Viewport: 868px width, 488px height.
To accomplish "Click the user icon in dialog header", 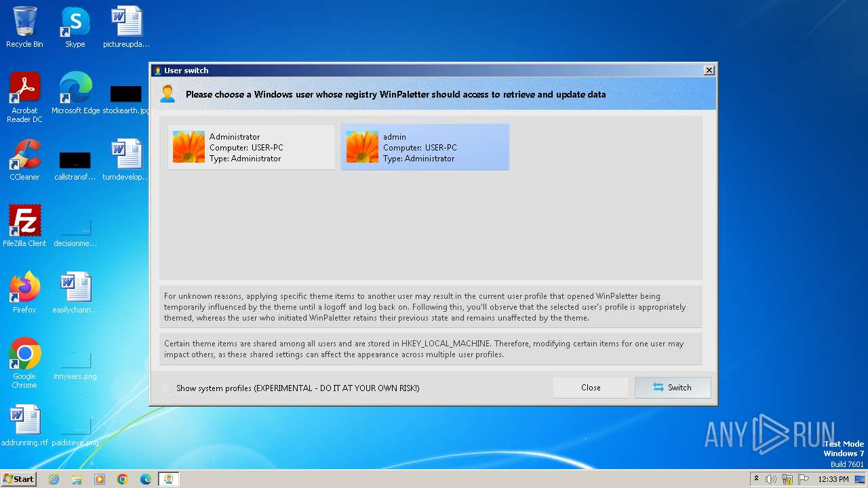I will point(167,94).
